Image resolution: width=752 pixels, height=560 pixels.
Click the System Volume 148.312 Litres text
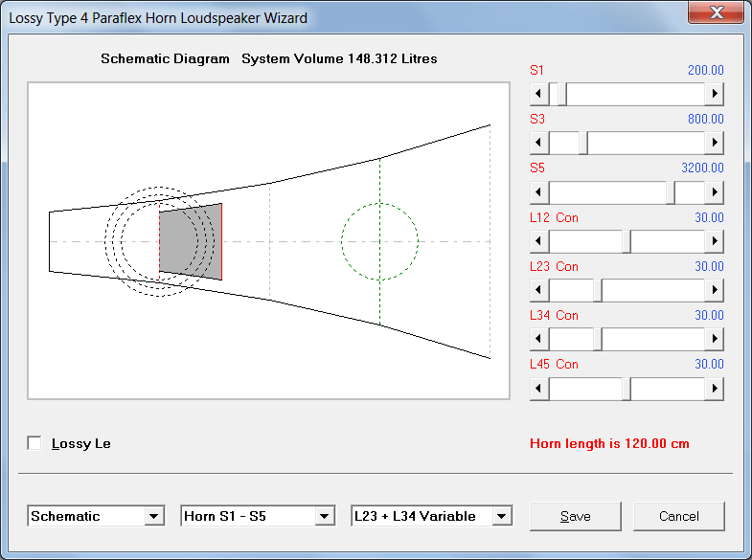tap(339, 58)
